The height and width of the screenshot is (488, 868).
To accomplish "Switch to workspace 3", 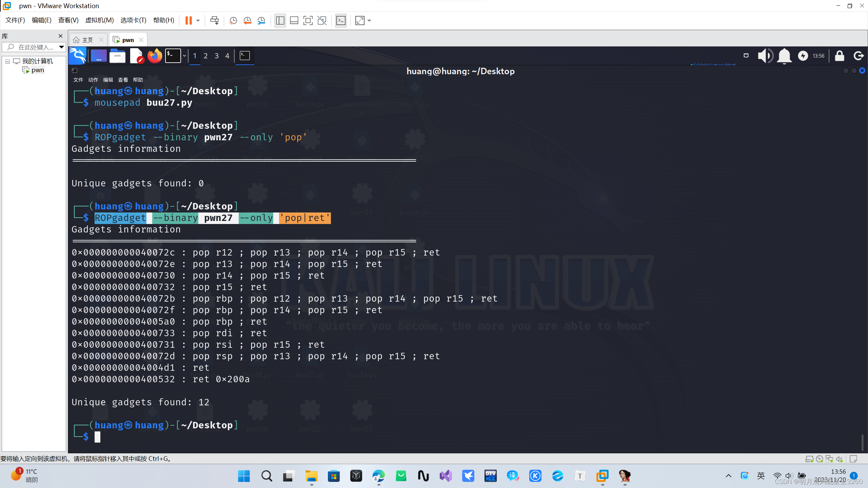I will click(x=216, y=56).
